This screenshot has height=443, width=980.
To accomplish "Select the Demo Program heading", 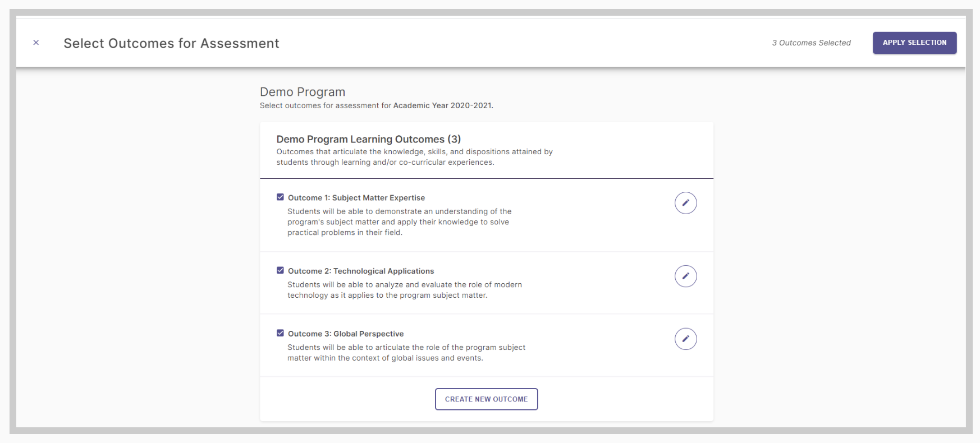I will [302, 91].
